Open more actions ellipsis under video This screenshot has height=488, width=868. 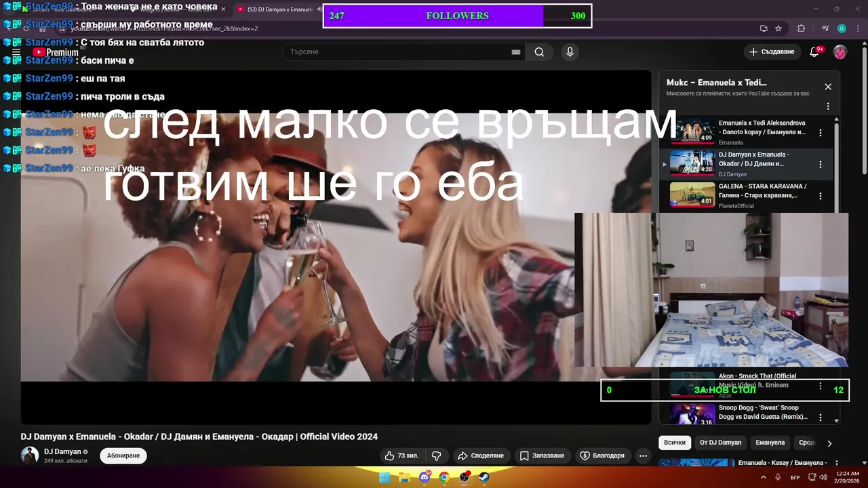coord(644,455)
